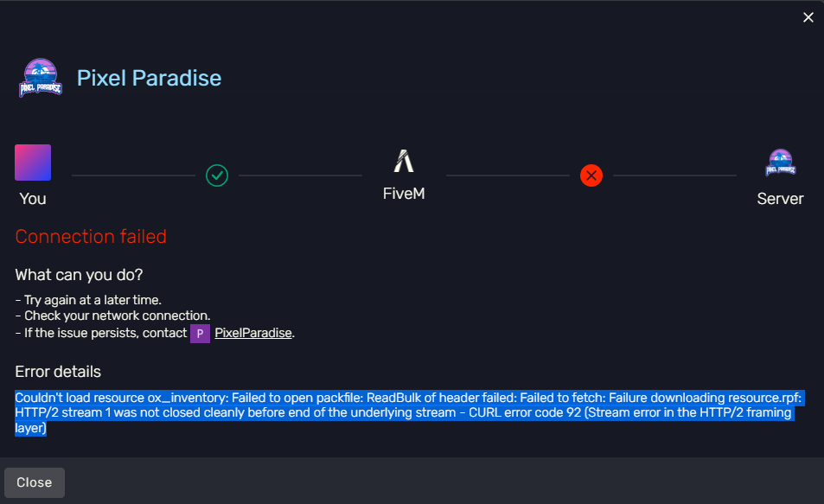Click the Pixel Paradise server name title
824x504 pixels.
[x=150, y=79]
